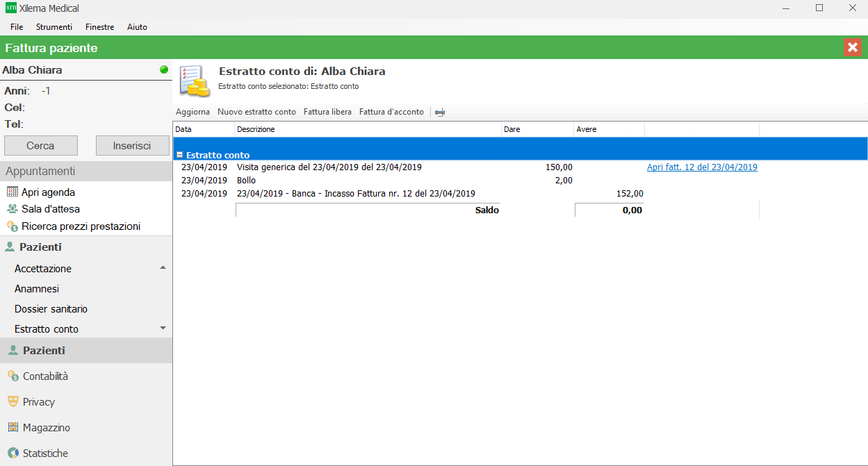The width and height of the screenshot is (868, 466).
Task: Open the Magazzino section
Action: pos(86,427)
